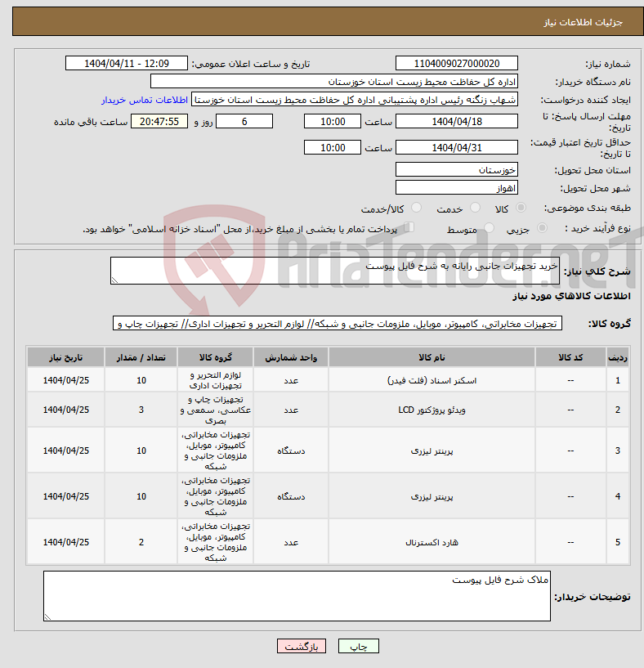
Task: Click the اسکنر اسناد (فلت فیدر) item
Action: point(432,380)
